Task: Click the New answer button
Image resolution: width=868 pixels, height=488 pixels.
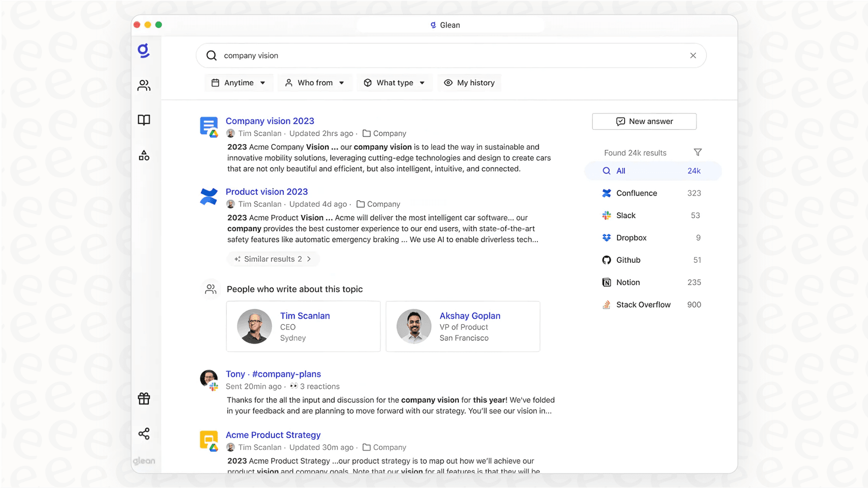Action: tap(644, 121)
